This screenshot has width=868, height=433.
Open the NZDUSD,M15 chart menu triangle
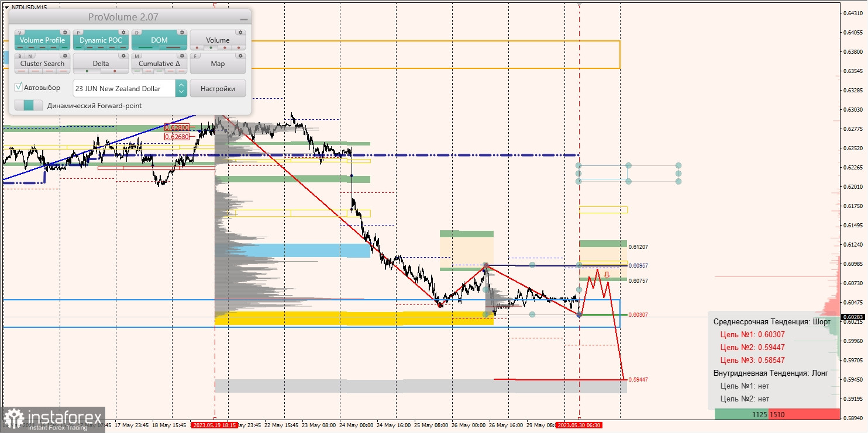click(x=6, y=7)
